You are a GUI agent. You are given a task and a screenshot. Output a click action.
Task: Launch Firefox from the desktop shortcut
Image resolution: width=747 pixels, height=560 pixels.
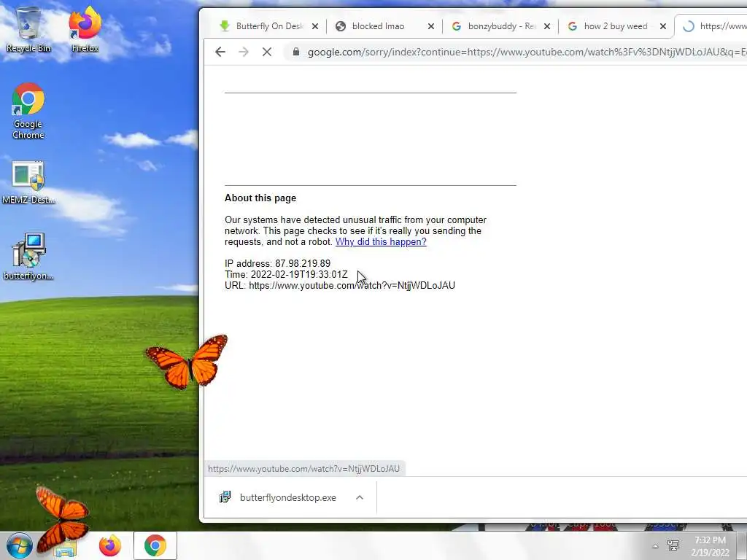click(x=85, y=29)
